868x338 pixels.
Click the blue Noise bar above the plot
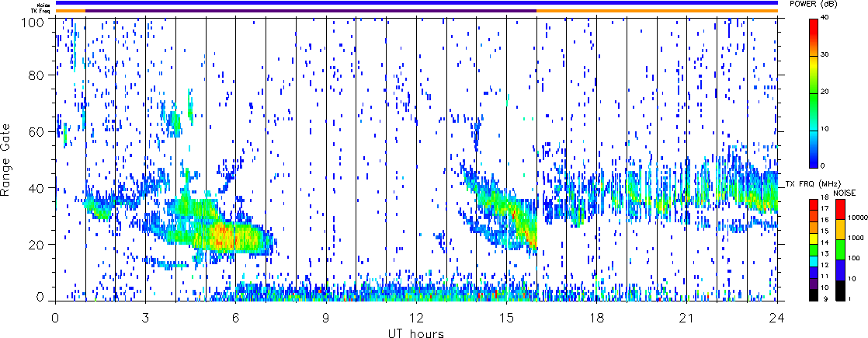[416, 3]
